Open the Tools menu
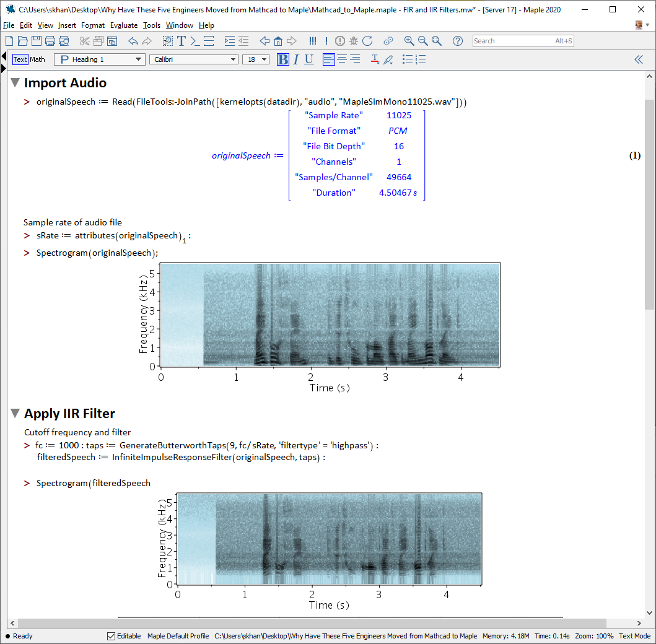This screenshot has width=656, height=644. (x=151, y=25)
